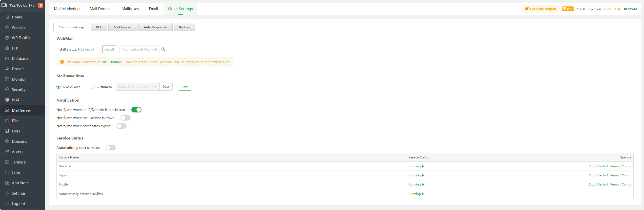Image resolution: width=644 pixels, height=210 pixels.
Task: Switch to the BCC sub-tab
Action: [x=99, y=27]
